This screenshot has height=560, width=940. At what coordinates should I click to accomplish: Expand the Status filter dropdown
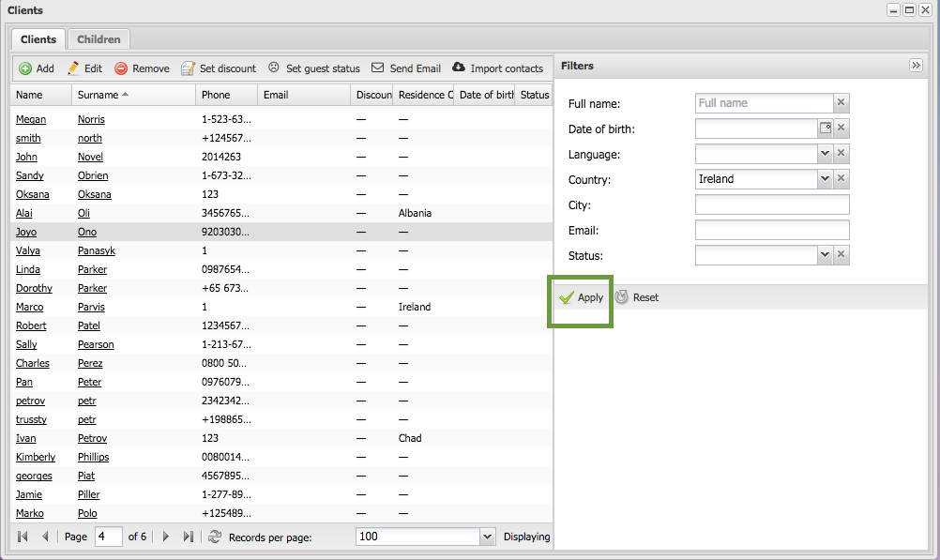click(825, 254)
